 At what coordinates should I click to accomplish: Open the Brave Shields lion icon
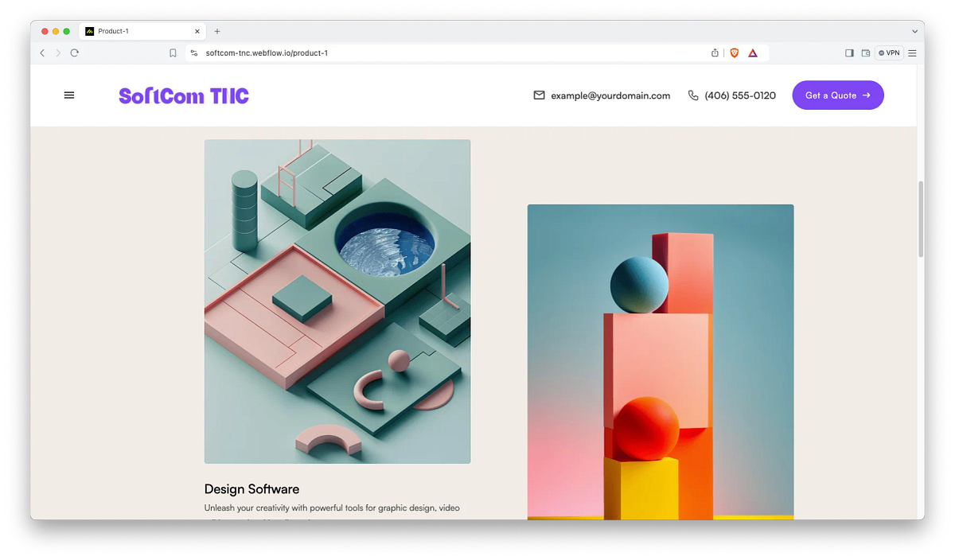[735, 53]
